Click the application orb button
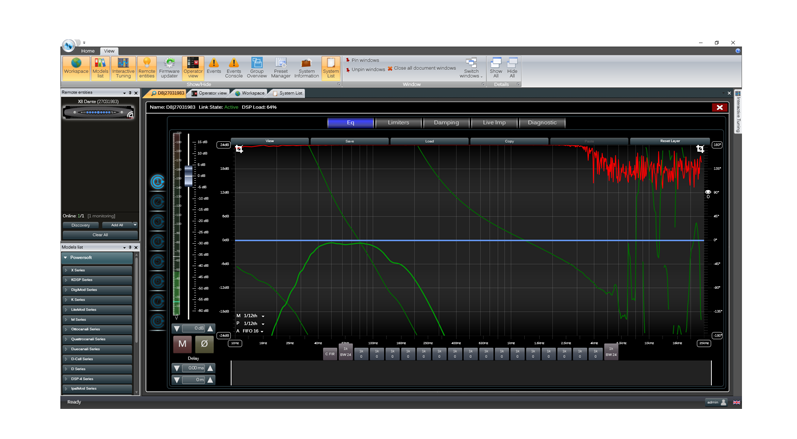 pyautogui.click(x=69, y=45)
